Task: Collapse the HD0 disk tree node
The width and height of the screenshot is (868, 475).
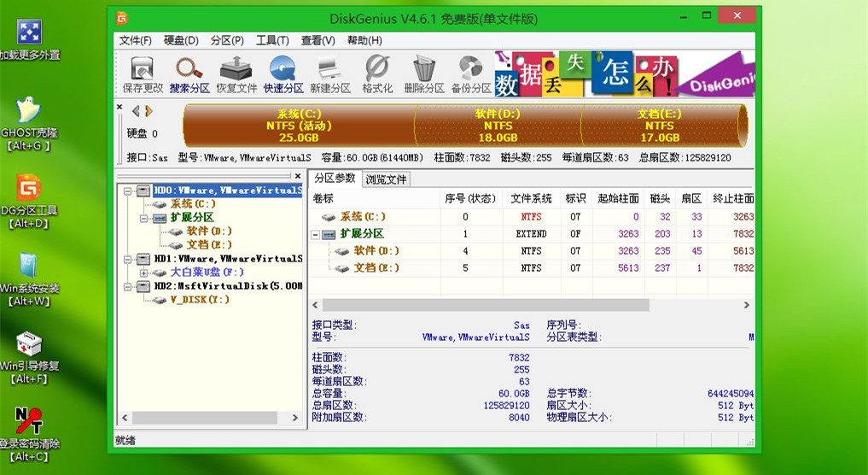Action: [128, 191]
